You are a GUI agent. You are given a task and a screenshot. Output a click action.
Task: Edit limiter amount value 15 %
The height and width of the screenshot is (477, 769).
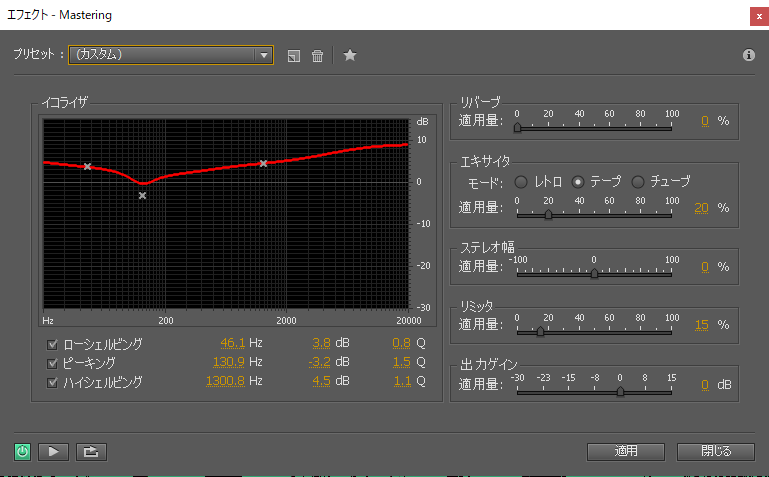[702, 325]
